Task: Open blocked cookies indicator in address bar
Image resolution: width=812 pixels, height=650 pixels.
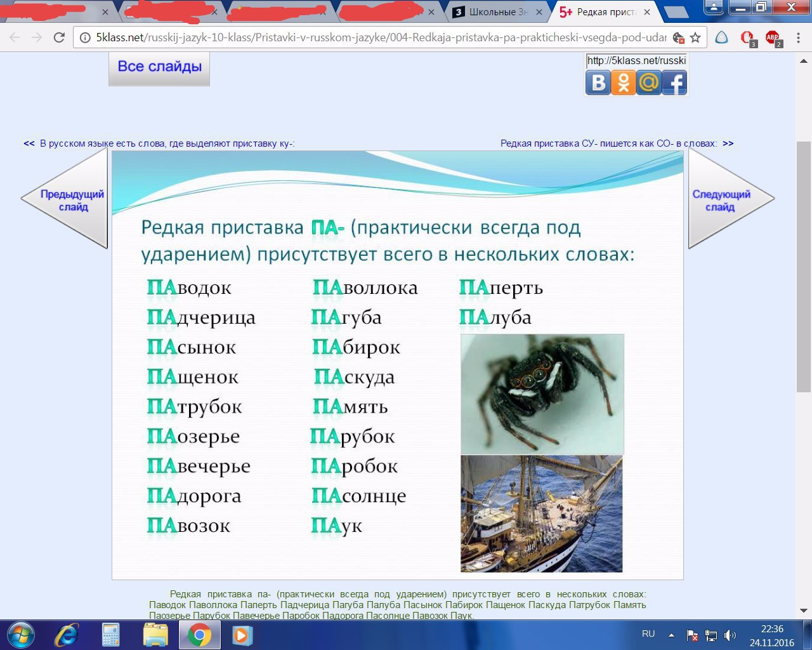Action: click(x=678, y=37)
